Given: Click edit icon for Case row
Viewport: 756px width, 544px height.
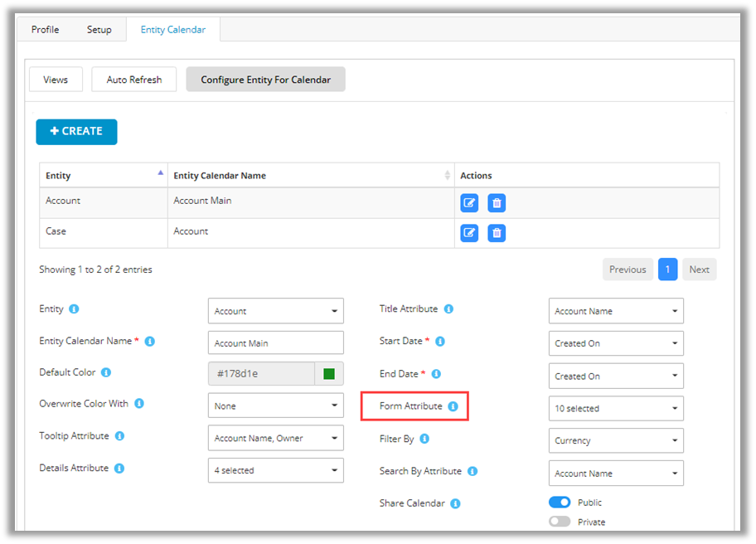Looking at the screenshot, I should (x=469, y=233).
